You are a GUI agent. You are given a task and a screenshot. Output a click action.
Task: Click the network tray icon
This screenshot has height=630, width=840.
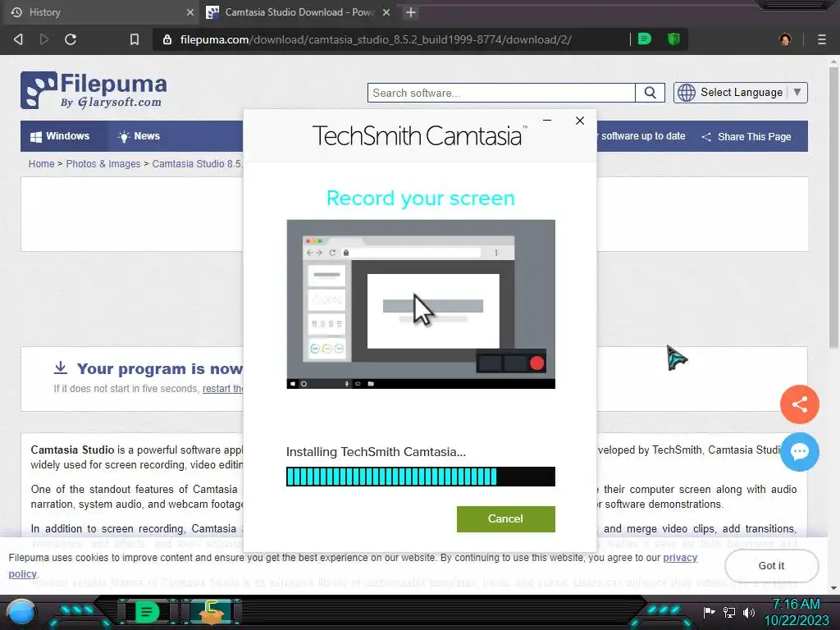click(728, 612)
